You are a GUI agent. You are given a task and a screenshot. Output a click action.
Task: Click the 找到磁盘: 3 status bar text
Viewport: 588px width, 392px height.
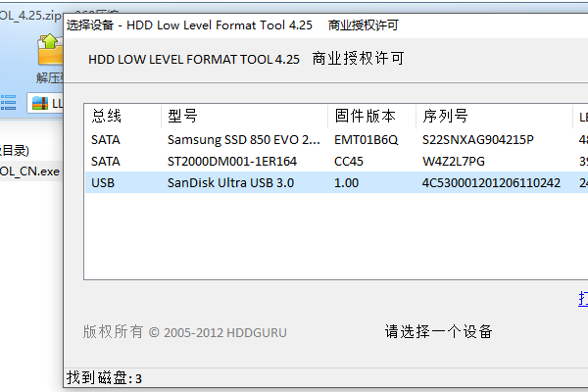tap(104, 378)
